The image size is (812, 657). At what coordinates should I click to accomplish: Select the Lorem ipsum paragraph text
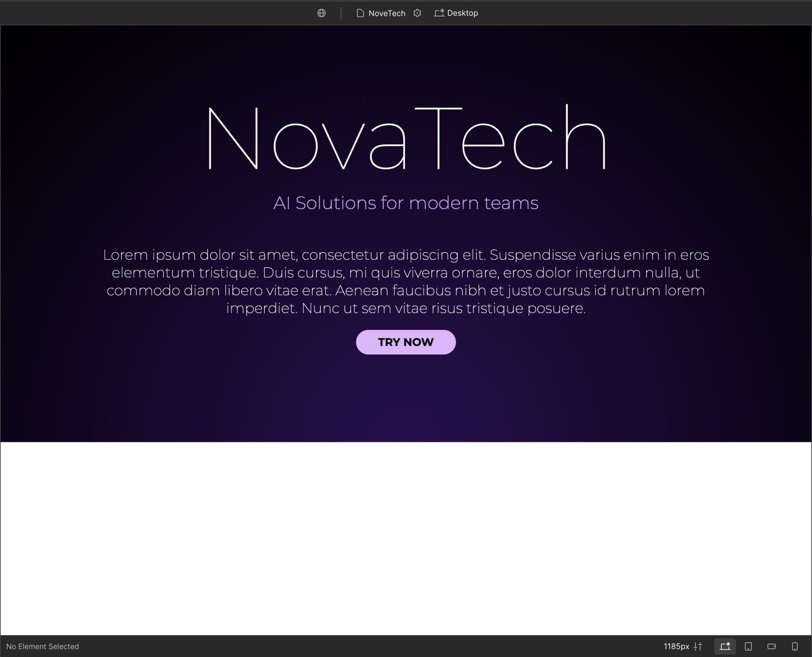[406, 281]
